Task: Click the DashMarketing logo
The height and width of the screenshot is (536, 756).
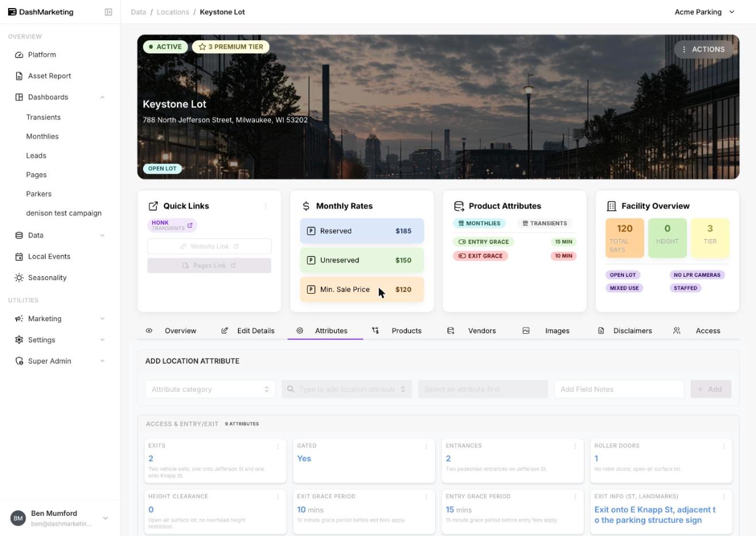Action: pyautogui.click(x=41, y=12)
